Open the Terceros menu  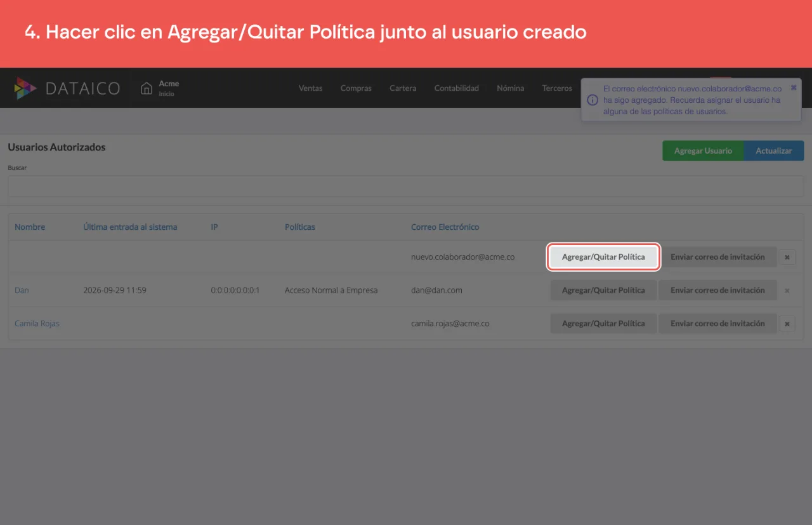[557, 88]
